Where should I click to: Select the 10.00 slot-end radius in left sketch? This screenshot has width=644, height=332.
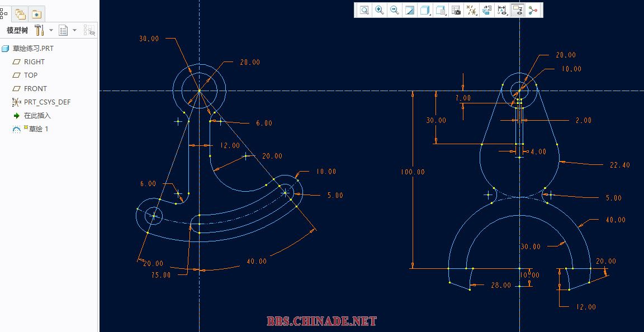coord(326,172)
